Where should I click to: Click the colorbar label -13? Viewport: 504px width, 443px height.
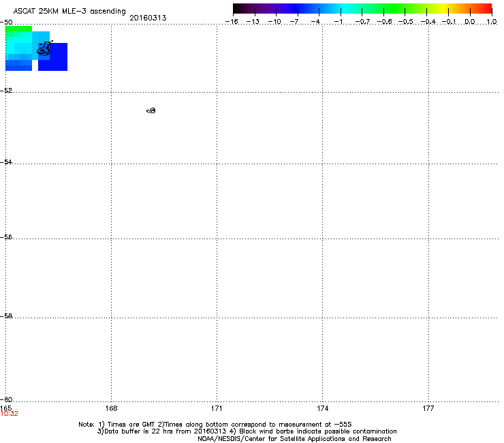coord(253,22)
